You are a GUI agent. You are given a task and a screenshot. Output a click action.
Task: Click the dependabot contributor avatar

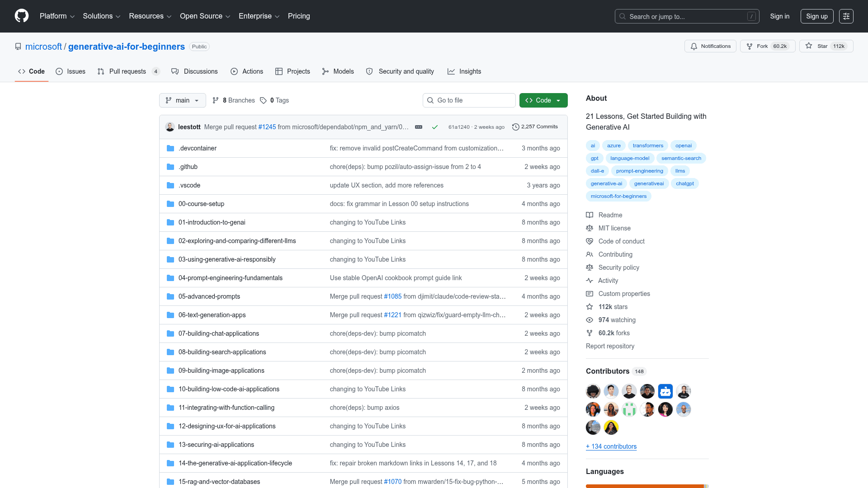[x=665, y=391]
